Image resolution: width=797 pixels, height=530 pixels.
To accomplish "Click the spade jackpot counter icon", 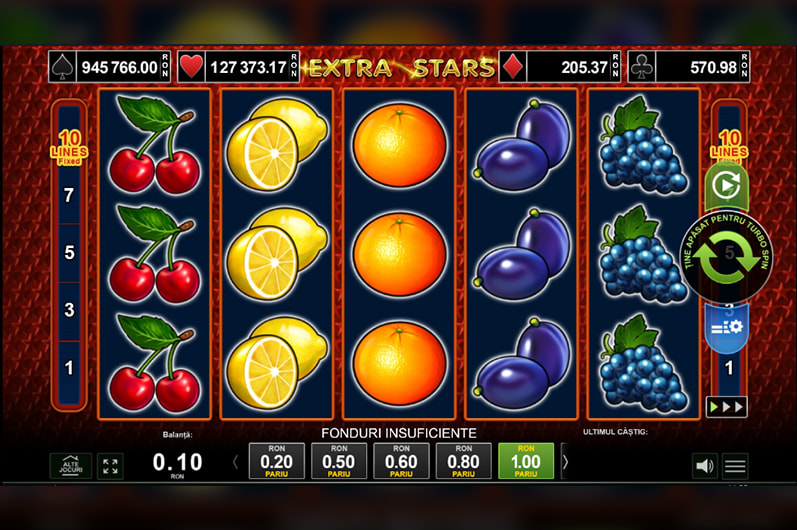I will click(63, 67).
